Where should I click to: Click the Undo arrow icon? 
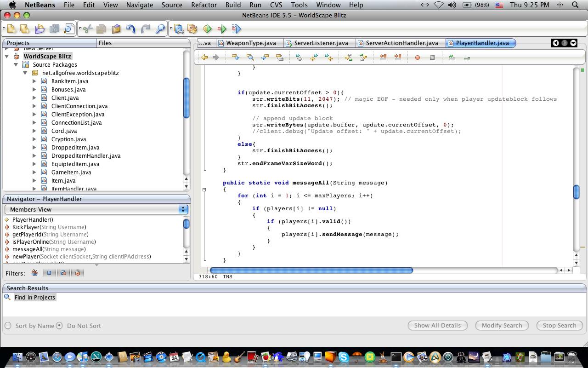pyautogui.click(x=131, y=29)
